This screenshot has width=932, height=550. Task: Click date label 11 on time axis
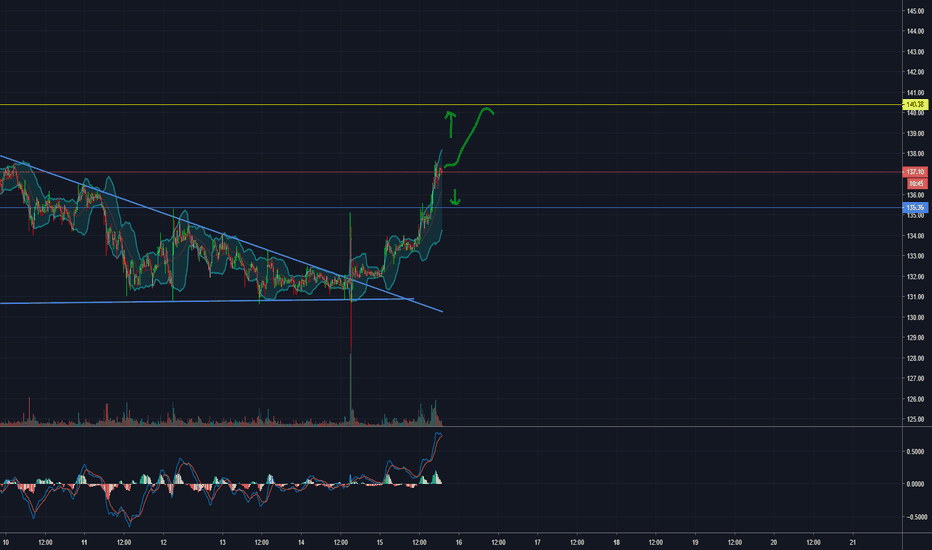pyautogui.click(x=84, y=542)
